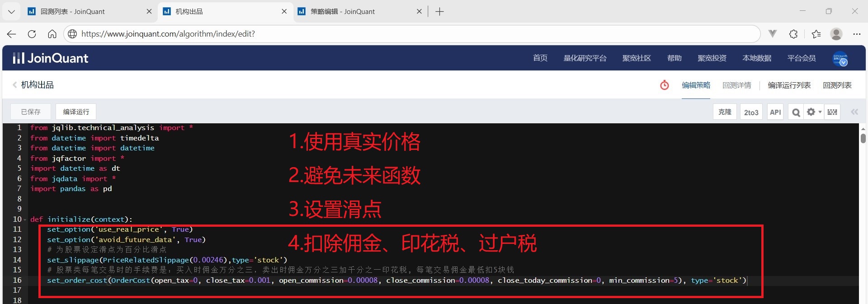The height and width of the screenshot is (304, 868).
Task: Click the set_slippage line of code
Action: [x=167, y=260]
